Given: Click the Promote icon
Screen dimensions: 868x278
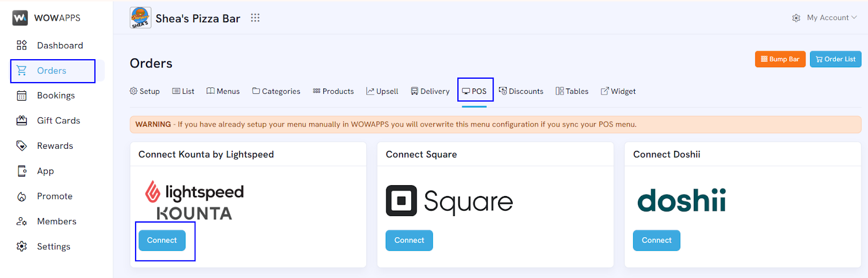Looking at the screenshot, I should tap(22, 197).
